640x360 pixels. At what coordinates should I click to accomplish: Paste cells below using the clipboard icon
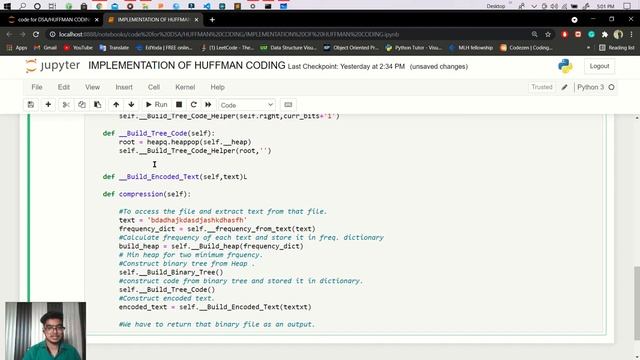point(98,105)
